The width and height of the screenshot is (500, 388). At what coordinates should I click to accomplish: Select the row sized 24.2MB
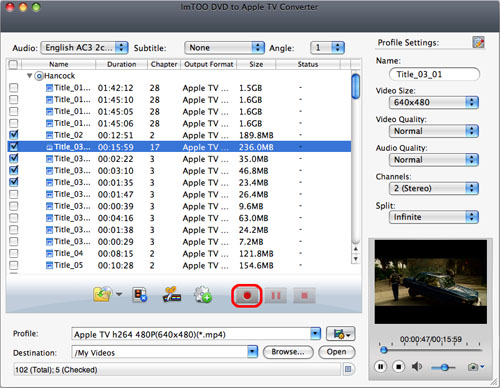pyautogui.click(x=179, y=230)
